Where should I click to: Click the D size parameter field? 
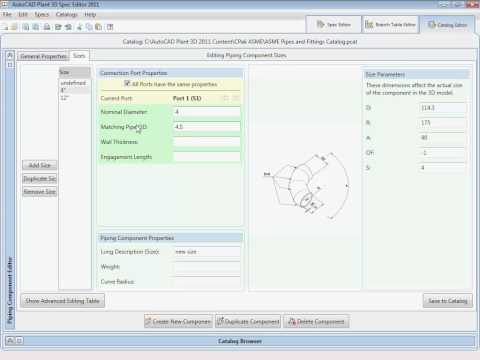click(443, 108)
